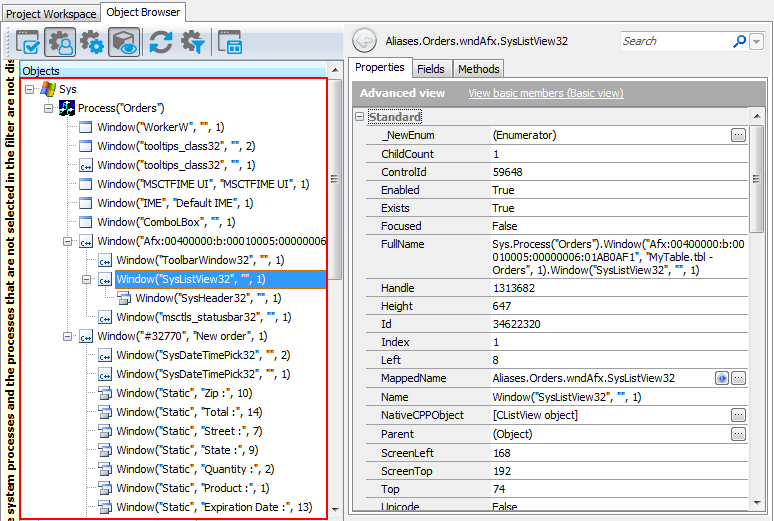Select Window("SysHeader32") in the object tree
This screenshot has width=774, height=521.
(x=208, y=298)
